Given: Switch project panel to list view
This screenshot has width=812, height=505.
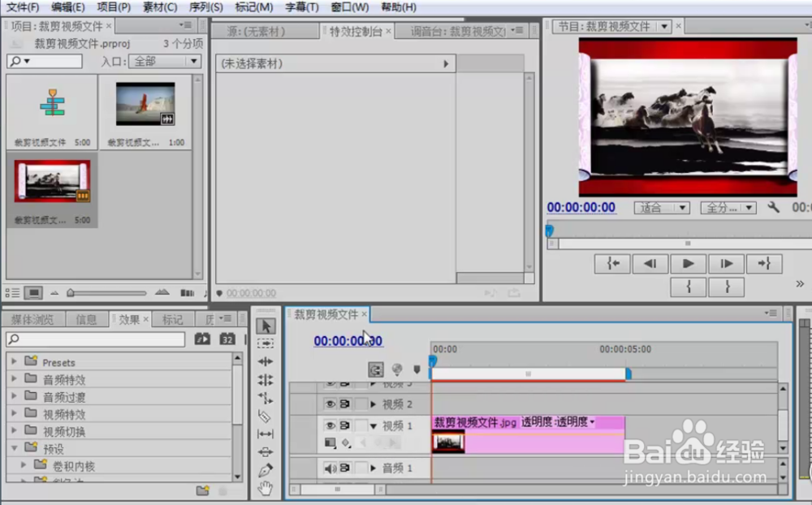Looking at the screenshot, I should 12,293.
